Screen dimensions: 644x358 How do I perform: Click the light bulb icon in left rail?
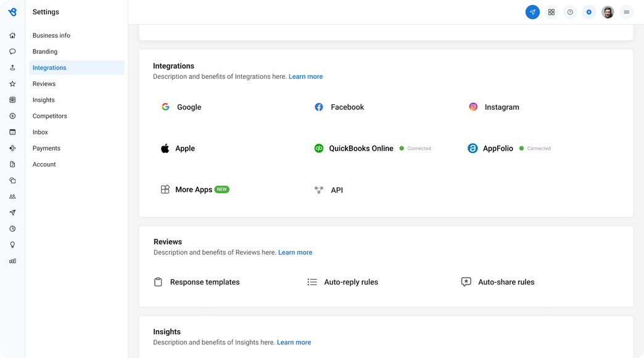(13, 245)
